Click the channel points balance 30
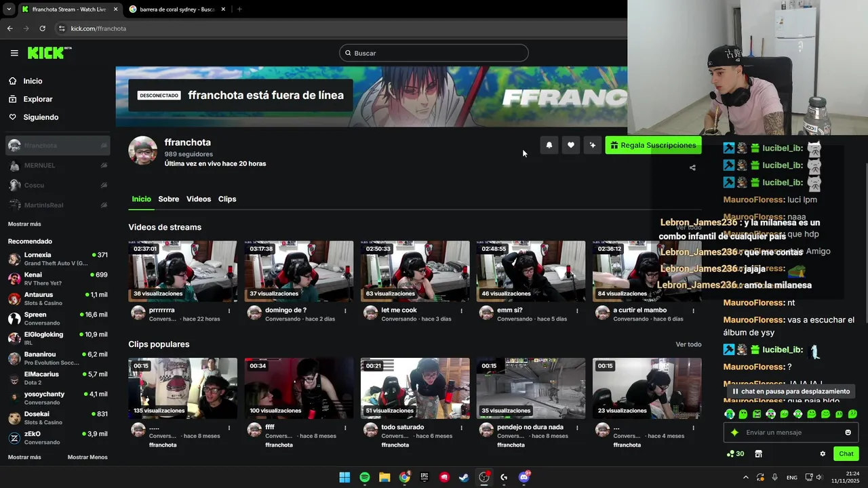This screenshot has height=488, width=868. pos(735,454)
